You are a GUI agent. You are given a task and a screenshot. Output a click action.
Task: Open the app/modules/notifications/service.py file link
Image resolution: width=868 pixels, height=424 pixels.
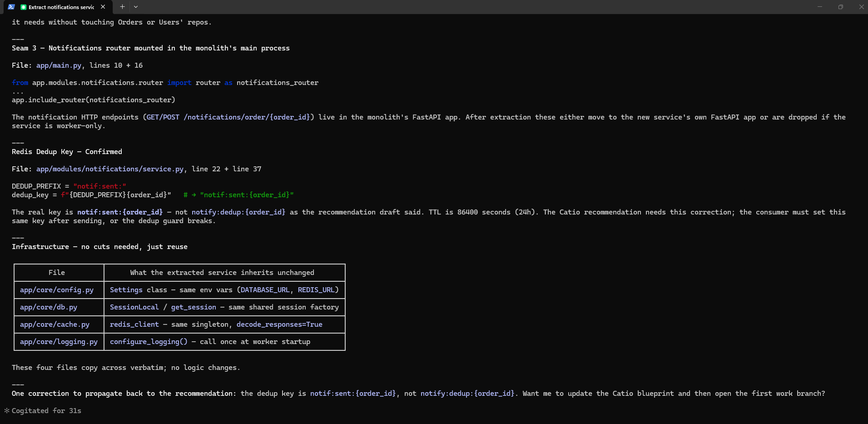pos(110,169)
